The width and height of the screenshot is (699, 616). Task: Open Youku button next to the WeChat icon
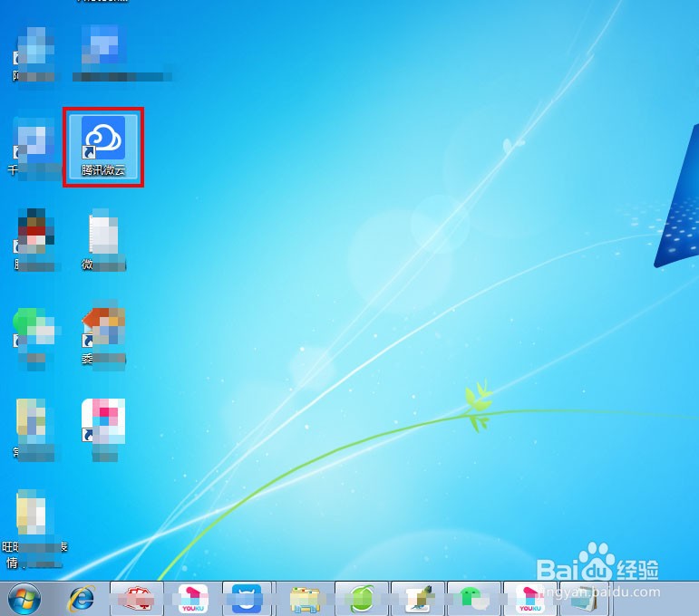coord(530,598)
